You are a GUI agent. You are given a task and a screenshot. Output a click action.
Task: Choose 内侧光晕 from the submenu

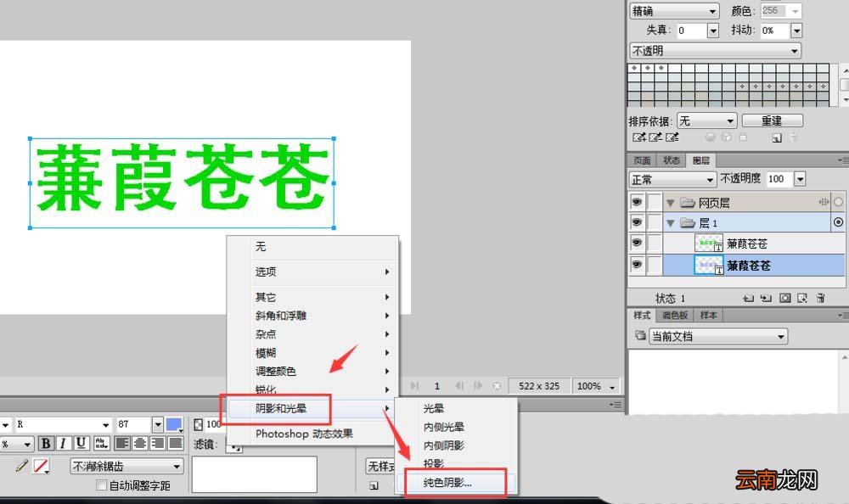click(457, 427)
